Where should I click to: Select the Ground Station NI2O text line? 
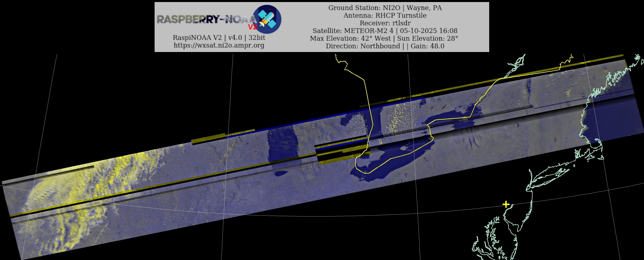point(385,8)
